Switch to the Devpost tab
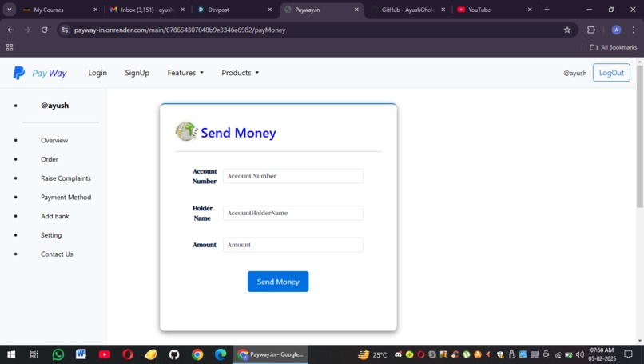This screenshot has height=364, width=644. 234,10
